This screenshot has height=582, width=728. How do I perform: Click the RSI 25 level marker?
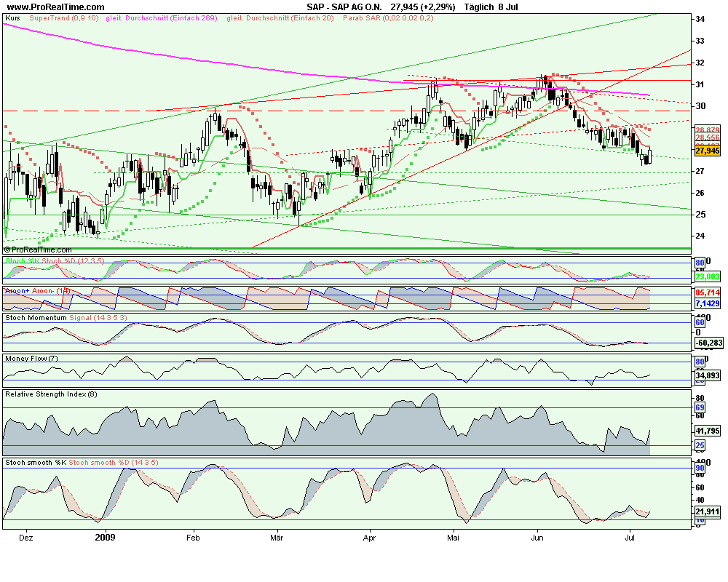point(700,445)
